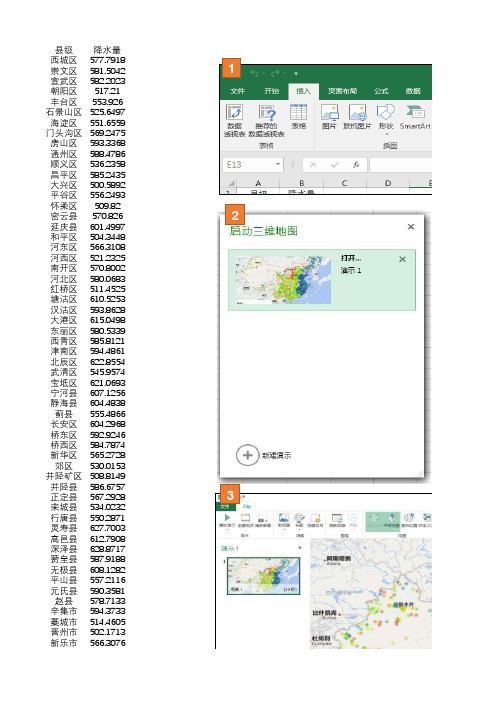Click the second icon in the 演示 group
This screenshot has width=496, height=702.
[x=245, y=520]
